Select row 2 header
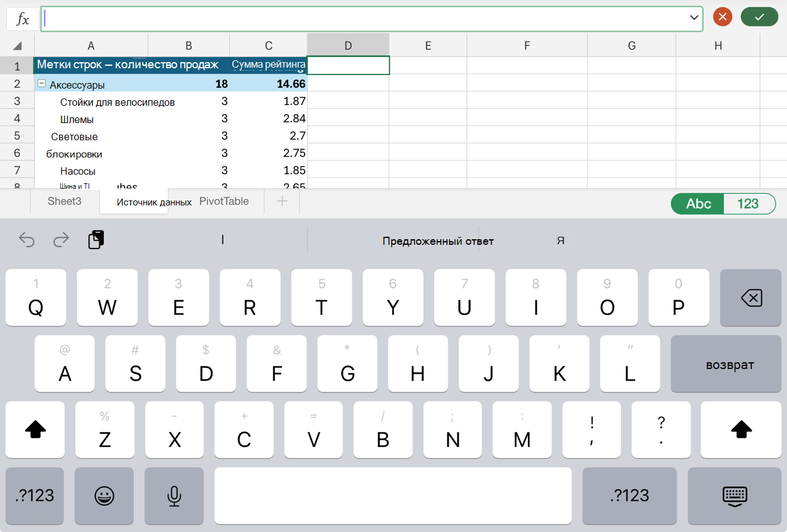This screenshot has height=532, width=787. (17, 84)
